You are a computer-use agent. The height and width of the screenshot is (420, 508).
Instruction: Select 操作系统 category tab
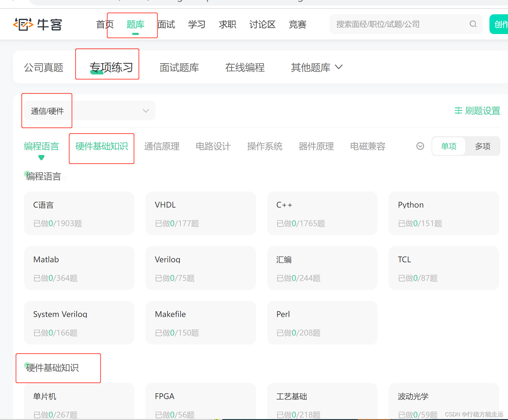(265, 146)
